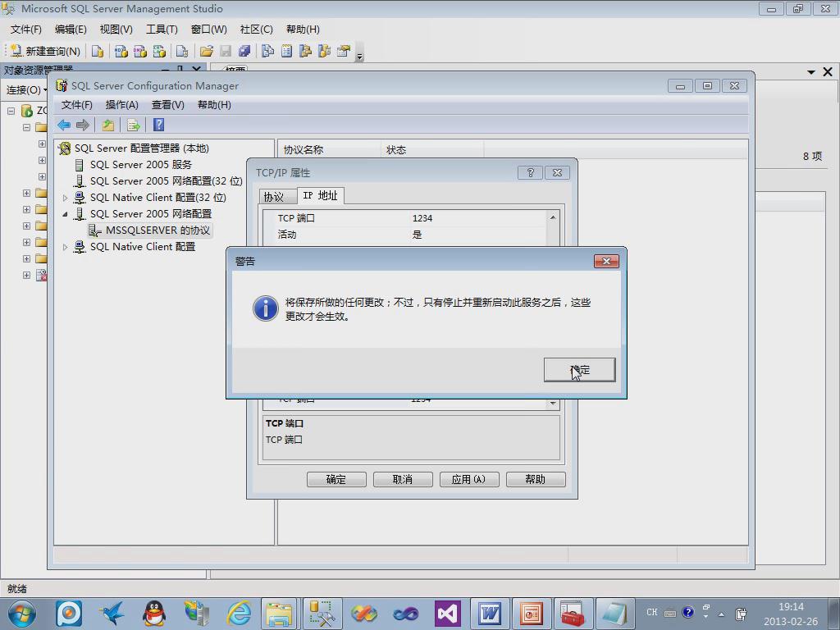Click scroll down arrow in IP address property list

552,403
